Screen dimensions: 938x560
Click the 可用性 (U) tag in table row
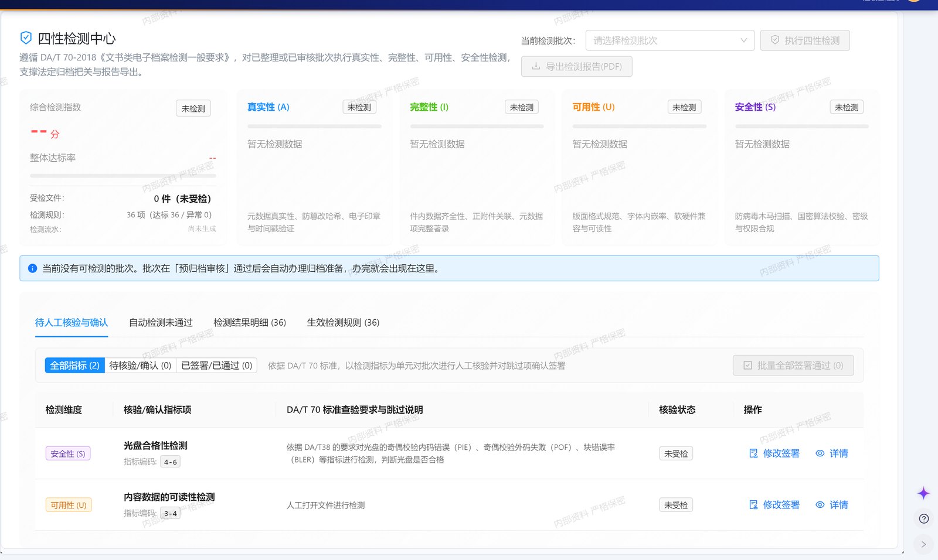point(69,505)
